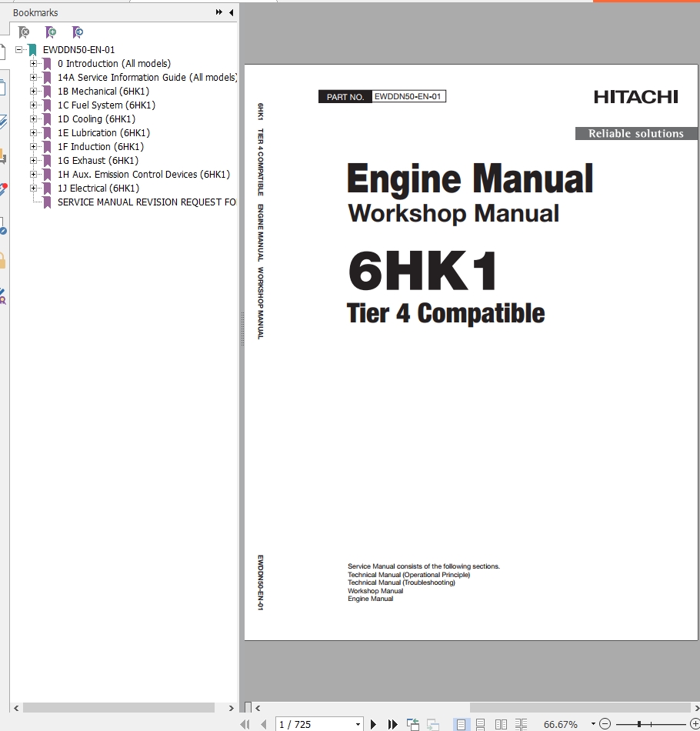Open the zoom percentage dropdown arrow
The image size is (700, 731).
coord(593,724)
